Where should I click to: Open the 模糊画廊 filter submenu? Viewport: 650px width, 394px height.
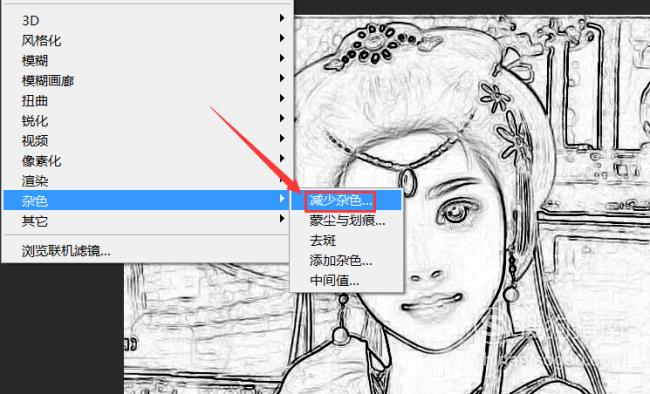146,80
